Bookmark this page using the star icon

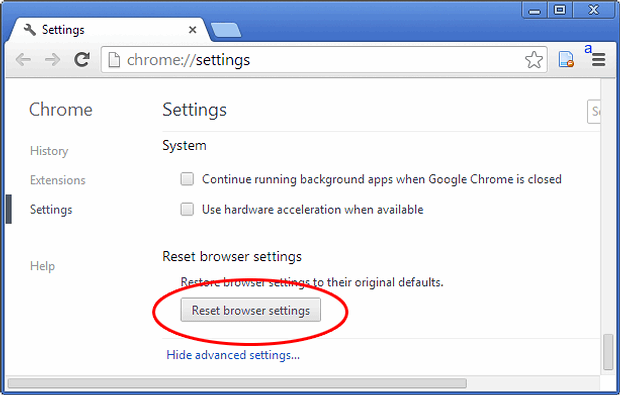[x=533, y=60]
